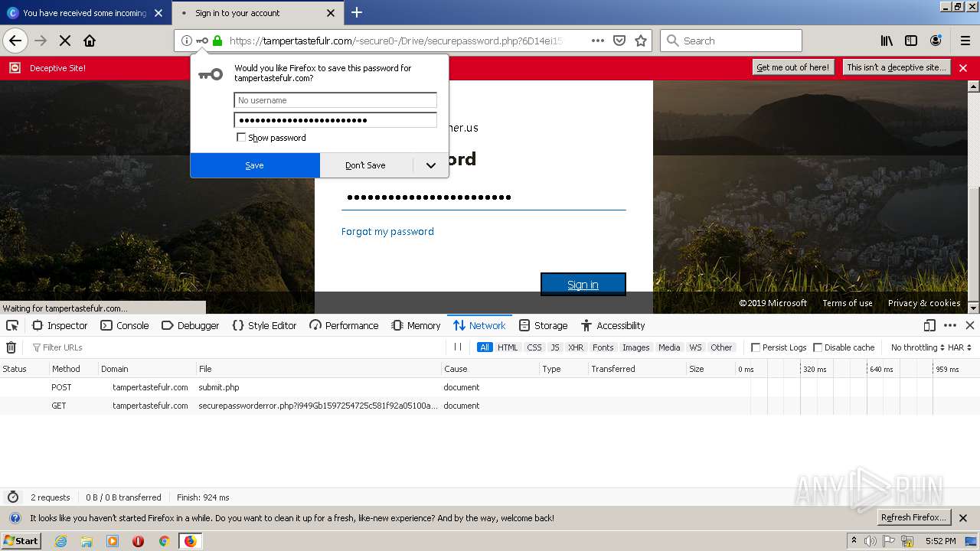Toggle the sidebar view icon
This screenshot has width=980, height=551.
911,41
